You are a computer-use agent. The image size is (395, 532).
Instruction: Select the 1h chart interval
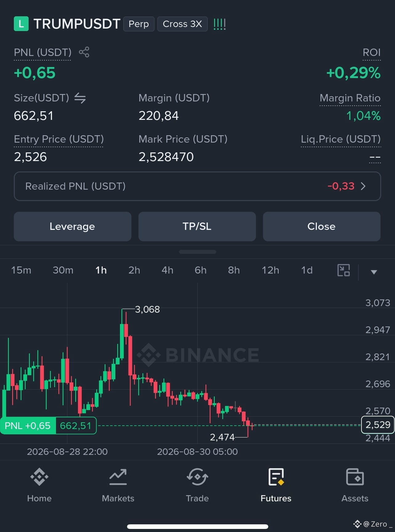coord(101,270)
